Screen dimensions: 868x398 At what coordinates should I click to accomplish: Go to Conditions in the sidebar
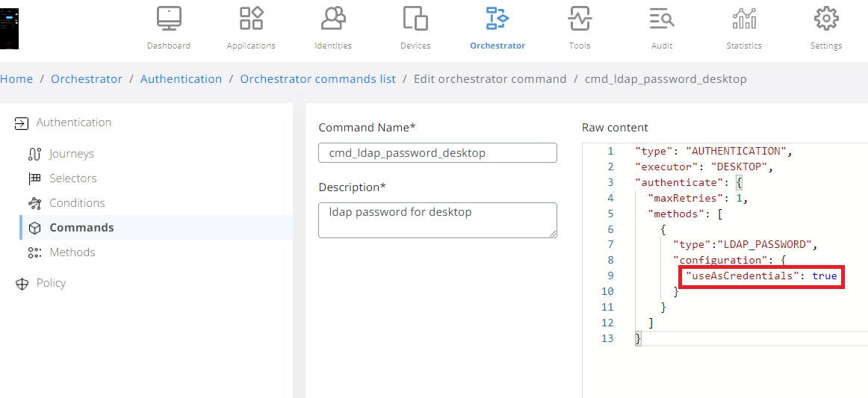(77, 203)
